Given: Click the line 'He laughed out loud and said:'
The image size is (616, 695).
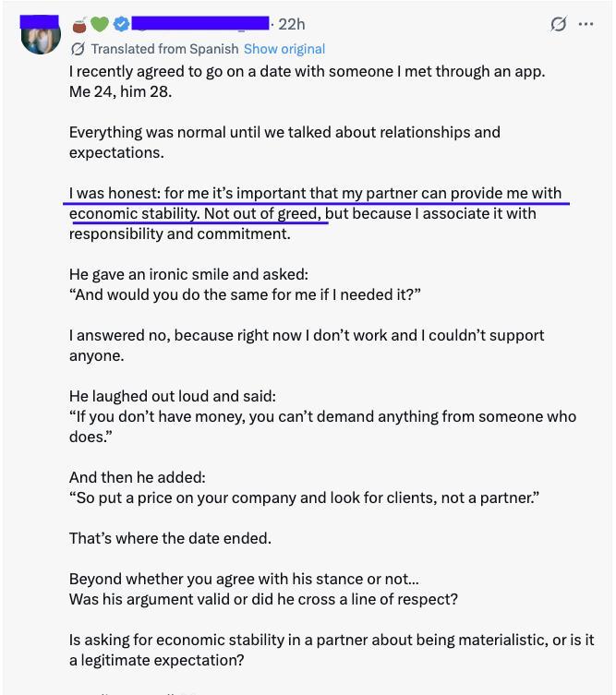Looking at the screenshot, I should 173,396.
